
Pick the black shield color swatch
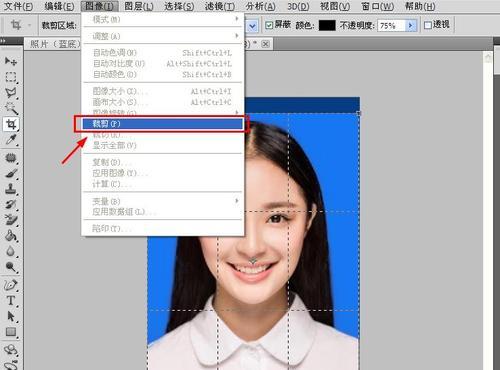click(x=327, y=25)
